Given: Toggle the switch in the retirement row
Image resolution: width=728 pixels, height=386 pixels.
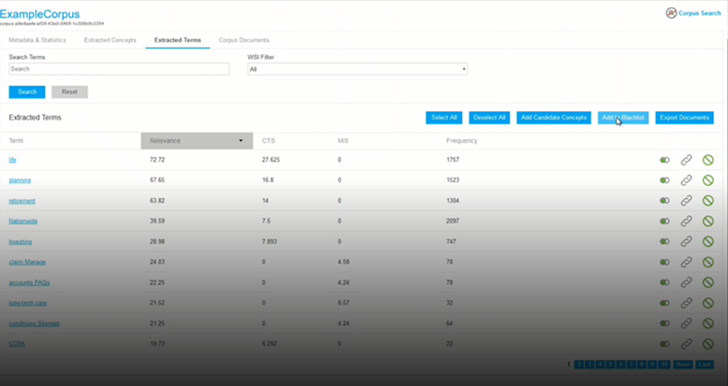Looking at the screenshot, I should point(665,201).
